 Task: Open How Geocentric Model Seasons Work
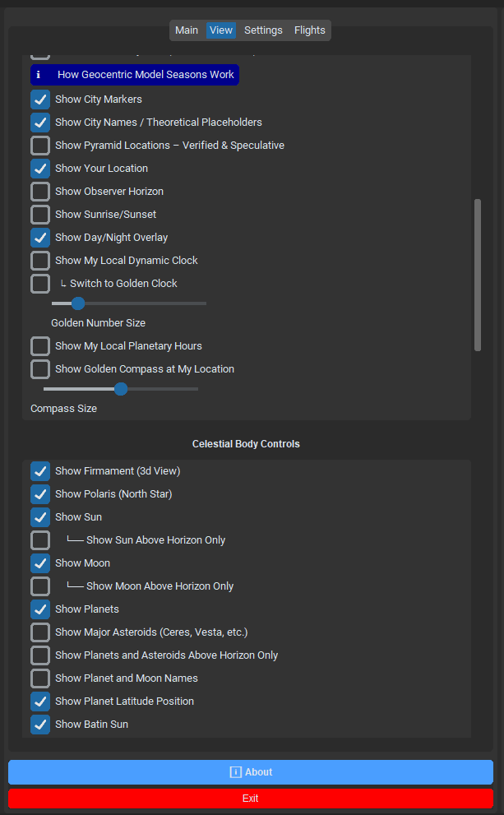coord(145,75)
